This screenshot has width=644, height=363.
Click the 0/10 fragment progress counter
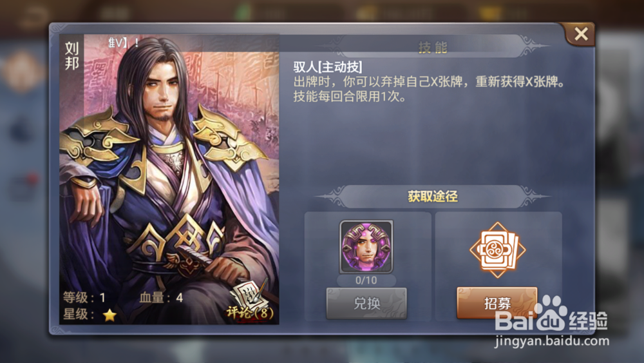click(366, 280)
